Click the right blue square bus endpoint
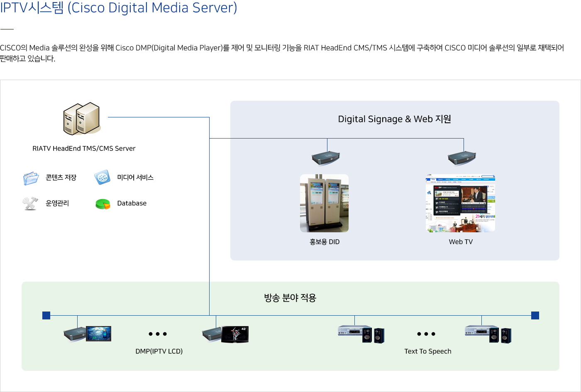 click(x=535, y=315)
